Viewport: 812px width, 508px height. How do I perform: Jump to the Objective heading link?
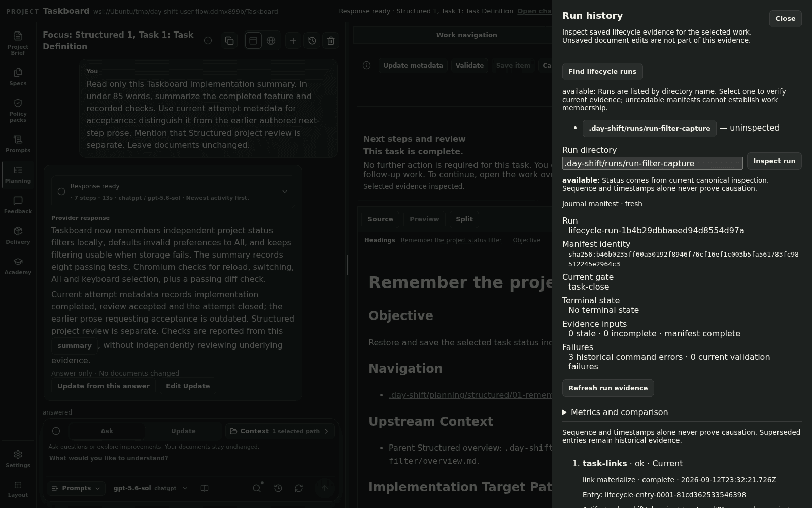tap(526, 240)
